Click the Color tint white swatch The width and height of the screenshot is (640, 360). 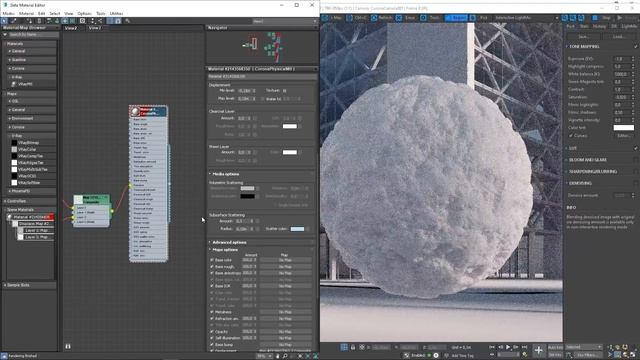pyautogui.click(x=623, y=128)
